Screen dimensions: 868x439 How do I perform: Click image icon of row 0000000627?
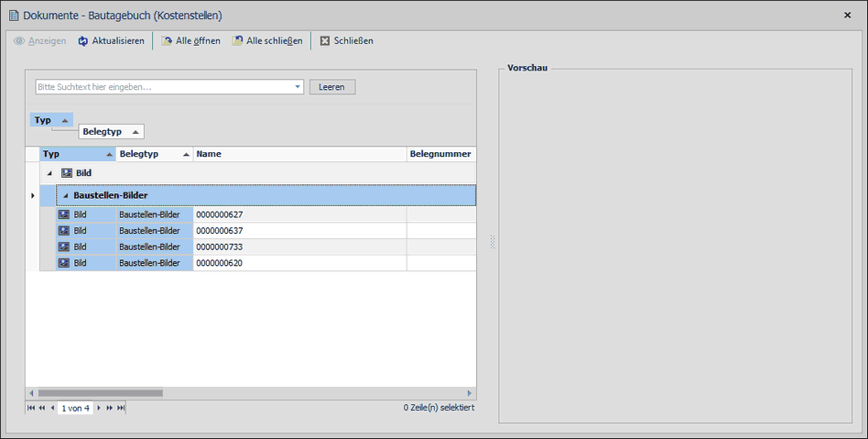click(64, 214)
